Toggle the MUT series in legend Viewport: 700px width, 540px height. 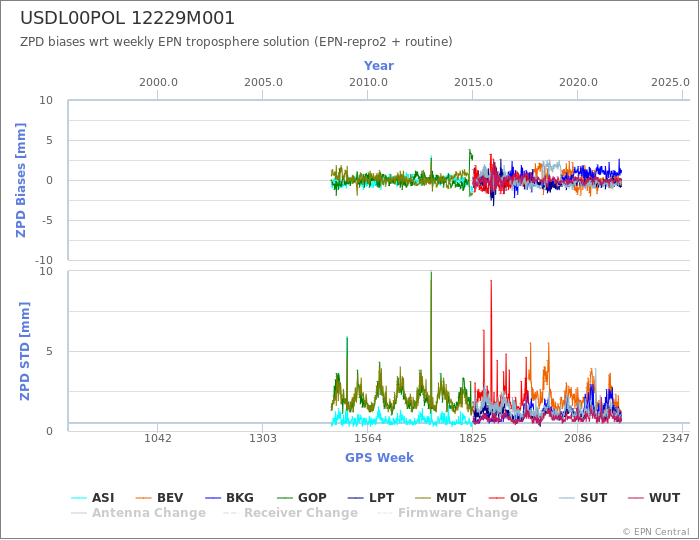tap(440, 498)
